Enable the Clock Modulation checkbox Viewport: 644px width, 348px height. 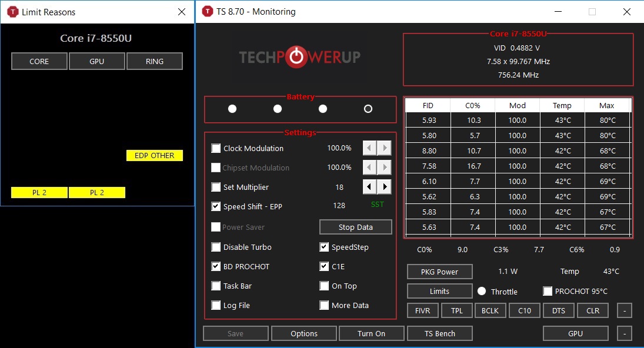[x=216, y=148]
